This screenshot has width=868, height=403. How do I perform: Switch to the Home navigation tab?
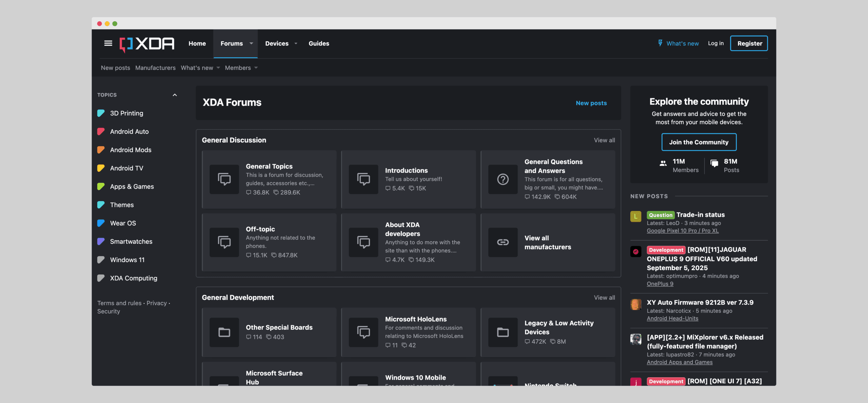197,43
